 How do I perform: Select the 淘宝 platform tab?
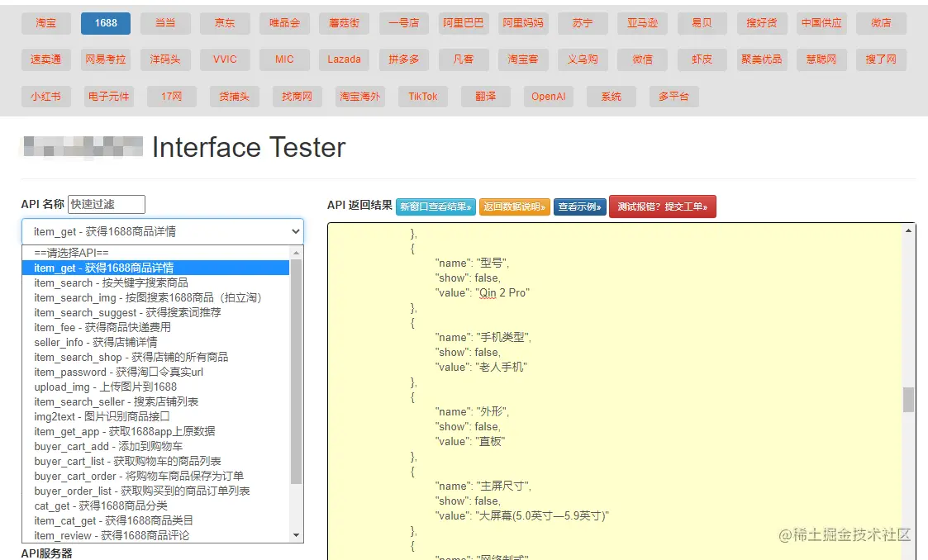coord(45,23)
